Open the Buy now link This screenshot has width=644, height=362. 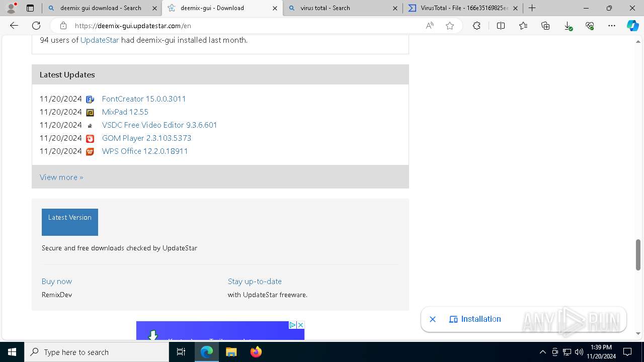click(57, 282)
